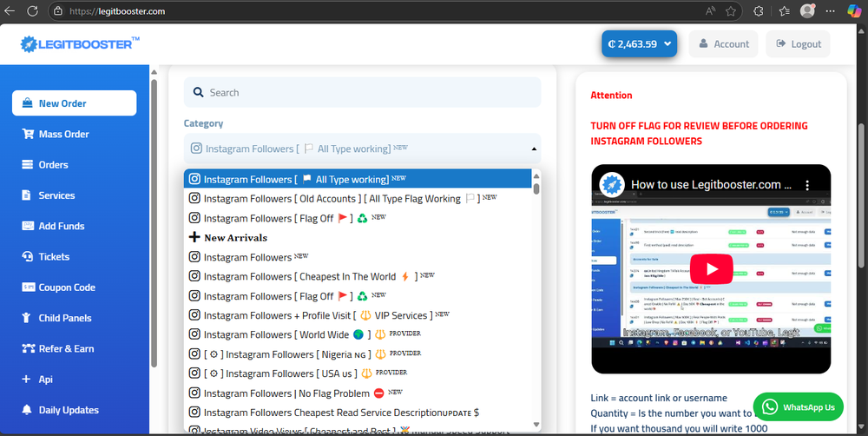Screen dimensions: 868x436
Task: Click the browser address bar URL
Action: (x=117, y=11)
